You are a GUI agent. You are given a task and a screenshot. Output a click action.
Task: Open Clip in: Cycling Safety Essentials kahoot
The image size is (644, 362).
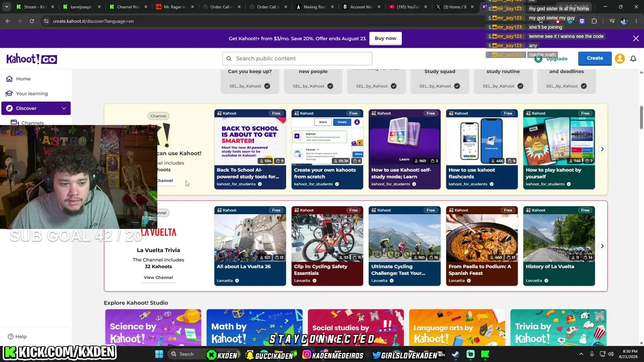(327, 246)
